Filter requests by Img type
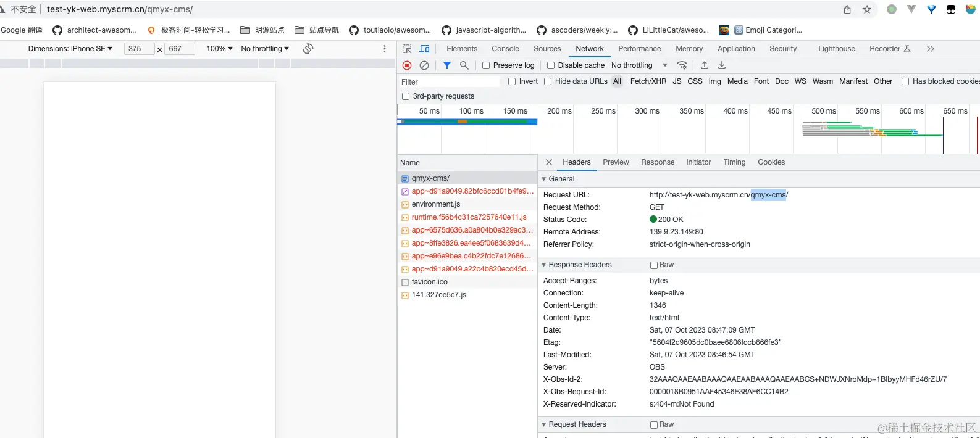This screenshot has width=980, height=438. coord(714,81)
